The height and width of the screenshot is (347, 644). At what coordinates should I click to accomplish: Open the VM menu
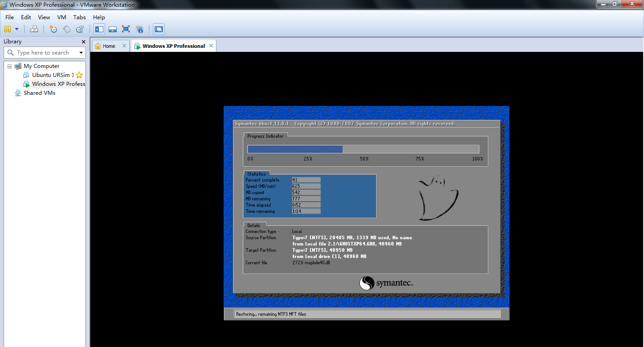(62, 17)
